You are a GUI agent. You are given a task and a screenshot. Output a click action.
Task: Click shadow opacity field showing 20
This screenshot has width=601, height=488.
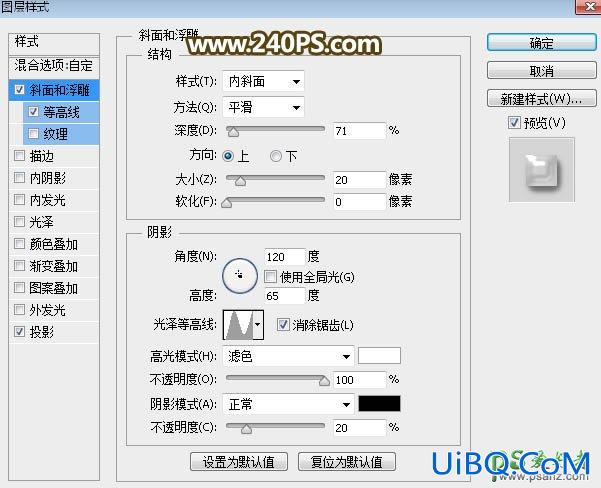coord(359,428)
